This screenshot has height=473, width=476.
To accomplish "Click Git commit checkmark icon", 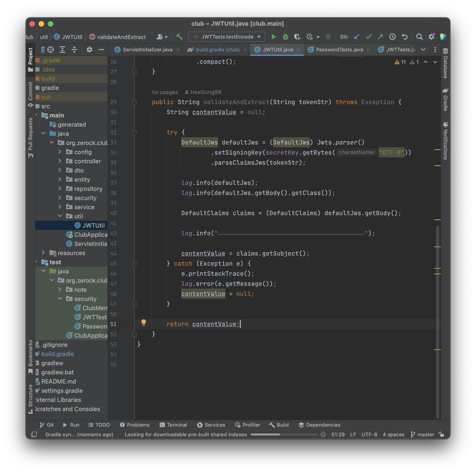I will click(x=369, y=37).
